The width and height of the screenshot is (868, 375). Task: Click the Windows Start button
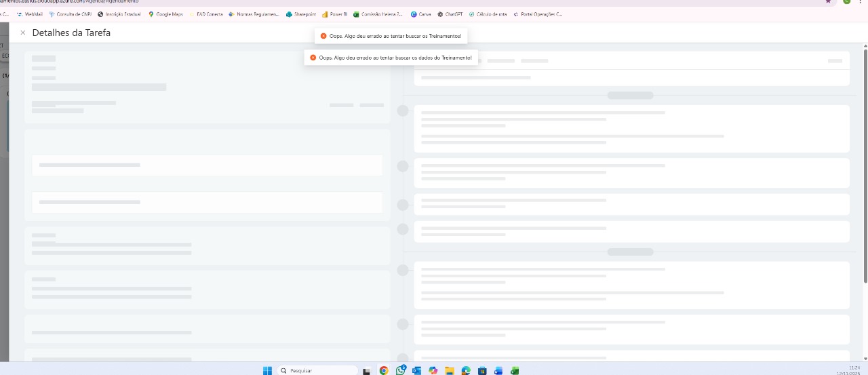point(267,370)
